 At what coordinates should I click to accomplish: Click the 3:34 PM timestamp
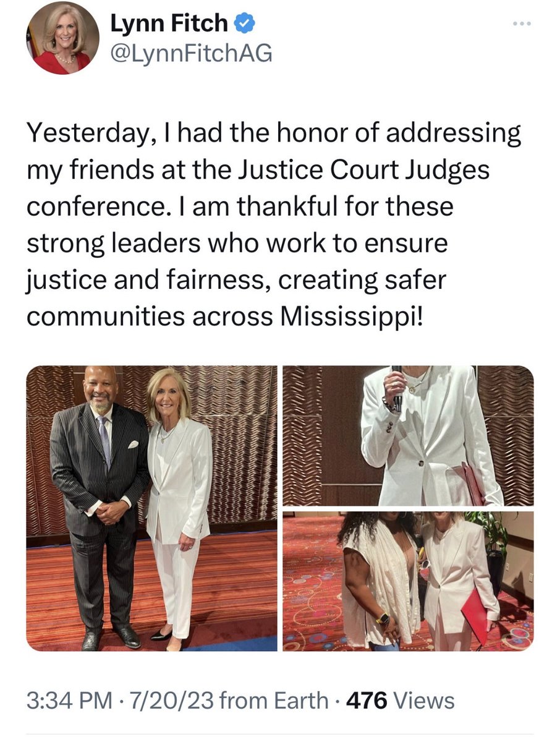69,701
